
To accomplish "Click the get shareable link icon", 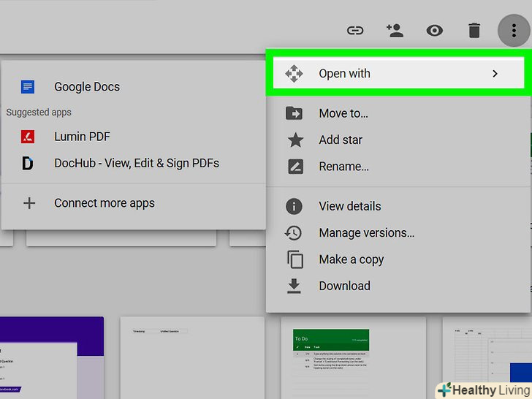I will [355, 31].
